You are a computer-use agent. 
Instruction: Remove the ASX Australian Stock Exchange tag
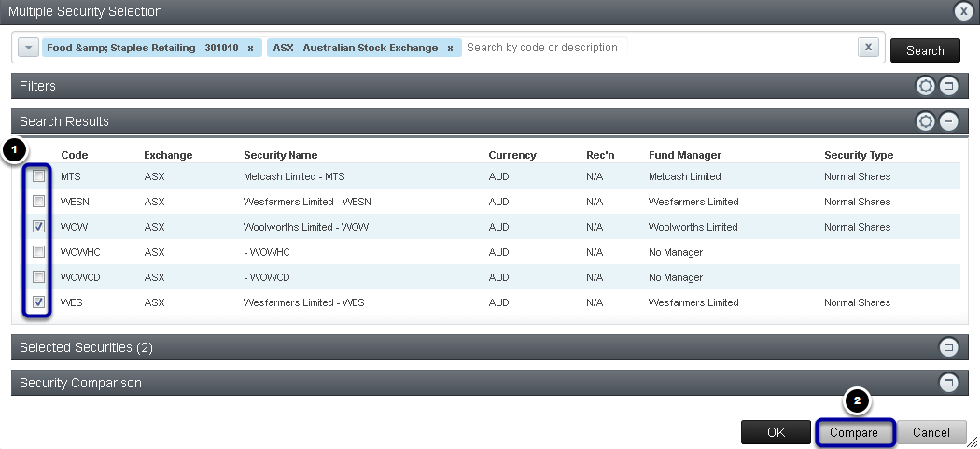click(450, 48)
